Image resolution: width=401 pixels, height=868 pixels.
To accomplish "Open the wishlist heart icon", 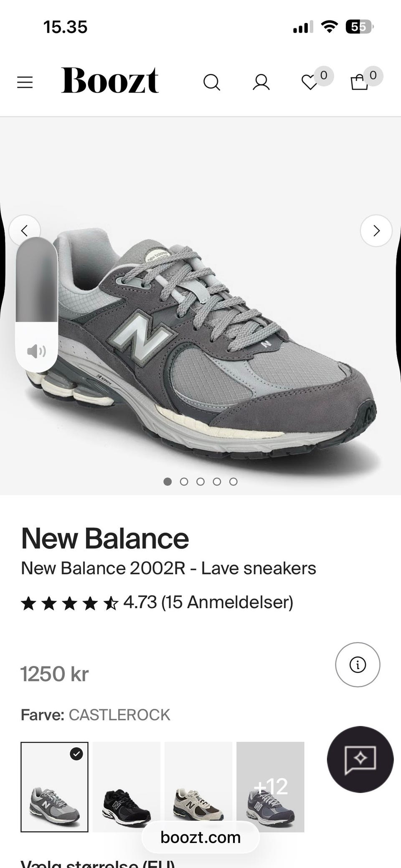I will (310, 82).
